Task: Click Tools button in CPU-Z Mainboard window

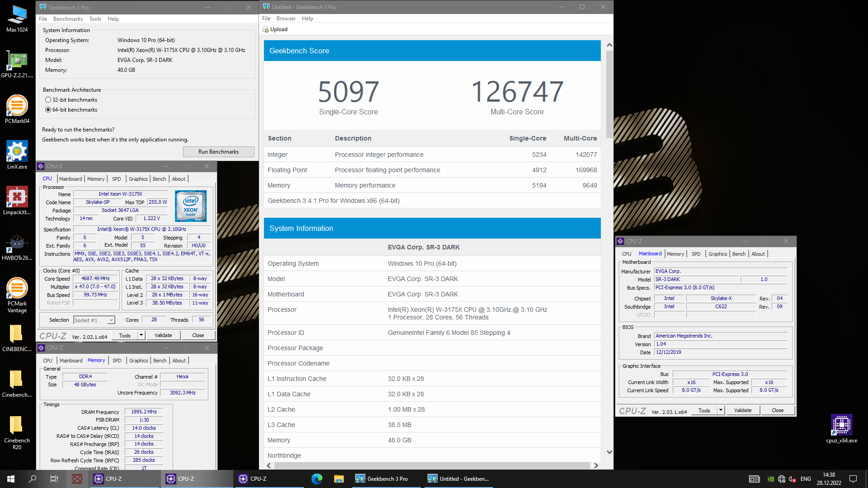Action: pos(704,410)
